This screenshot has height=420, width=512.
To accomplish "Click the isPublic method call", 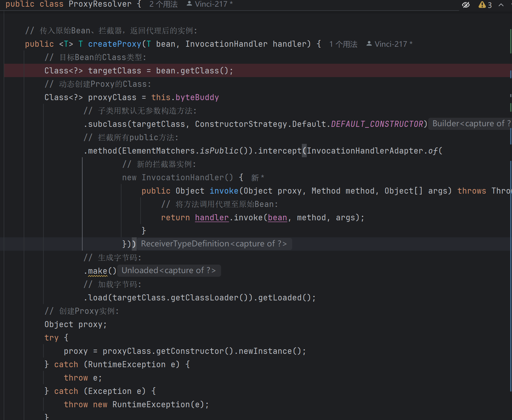I will click(x=219, y=151).
